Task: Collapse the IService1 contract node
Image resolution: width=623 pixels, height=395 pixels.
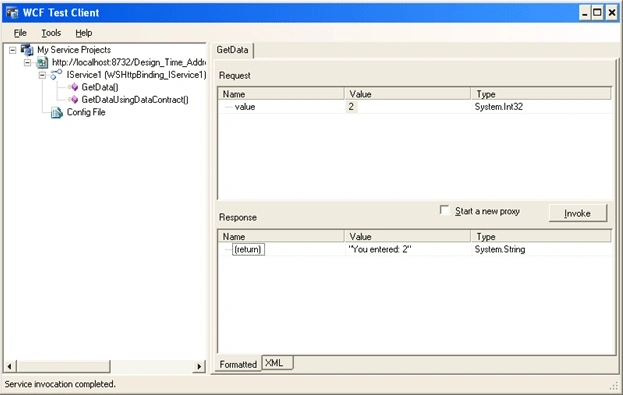Action: click(42, 75)
